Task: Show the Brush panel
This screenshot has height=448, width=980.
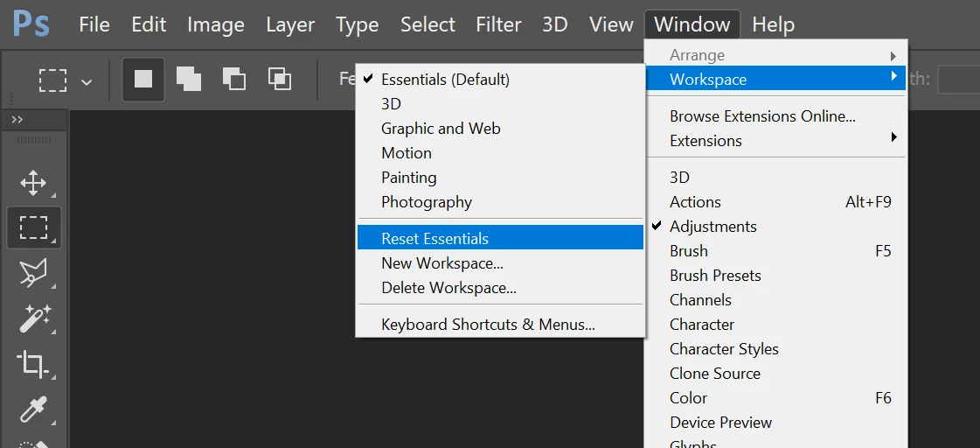Action: (x=775, y=251)
